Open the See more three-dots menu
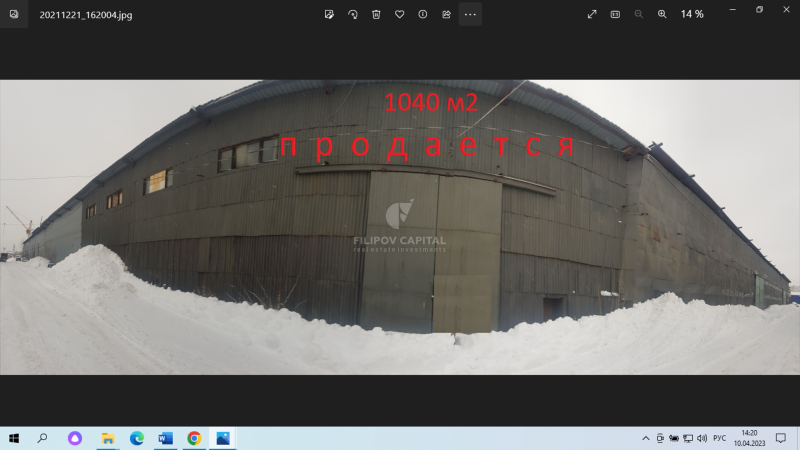800x450 pixels. pyautogui.click(x=470, y=14)
